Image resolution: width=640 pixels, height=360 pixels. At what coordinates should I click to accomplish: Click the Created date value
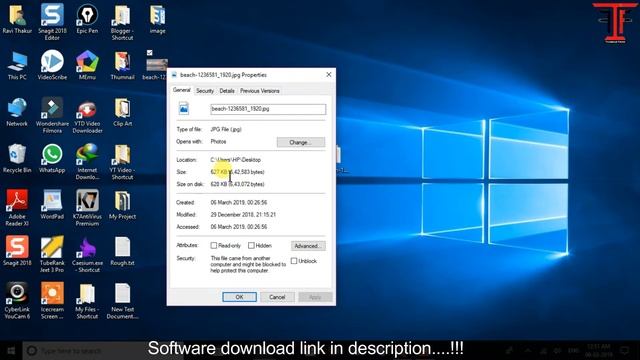(239, 202)
